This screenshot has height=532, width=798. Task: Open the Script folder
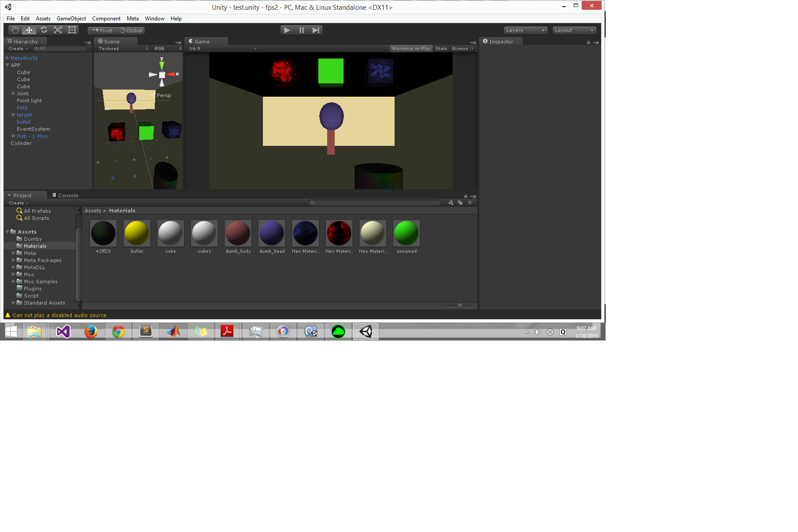pos(31,296)
